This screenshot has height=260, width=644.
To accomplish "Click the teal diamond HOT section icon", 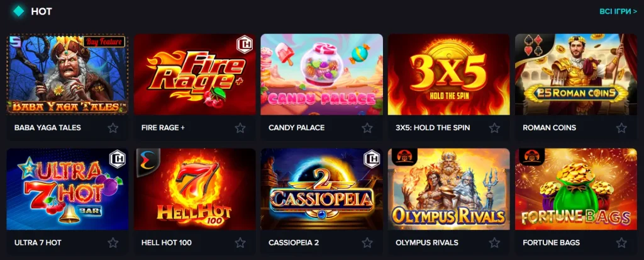I will point(18,11).
